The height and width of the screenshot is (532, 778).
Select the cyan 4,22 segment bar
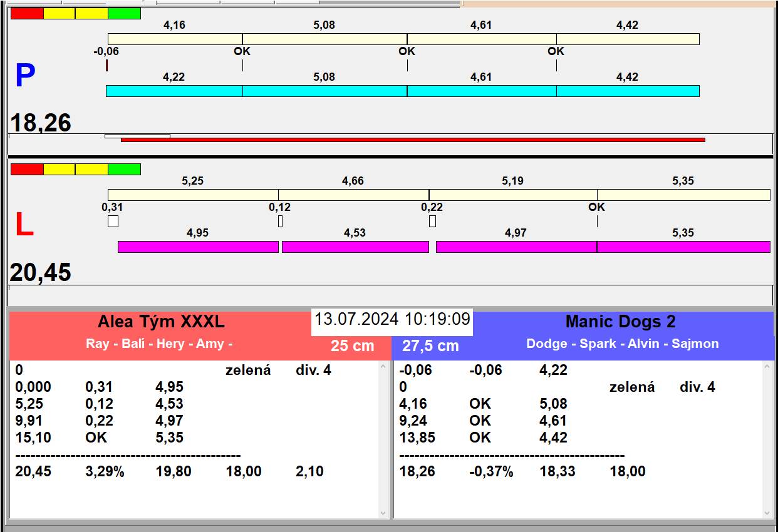[x=174, y=91]
